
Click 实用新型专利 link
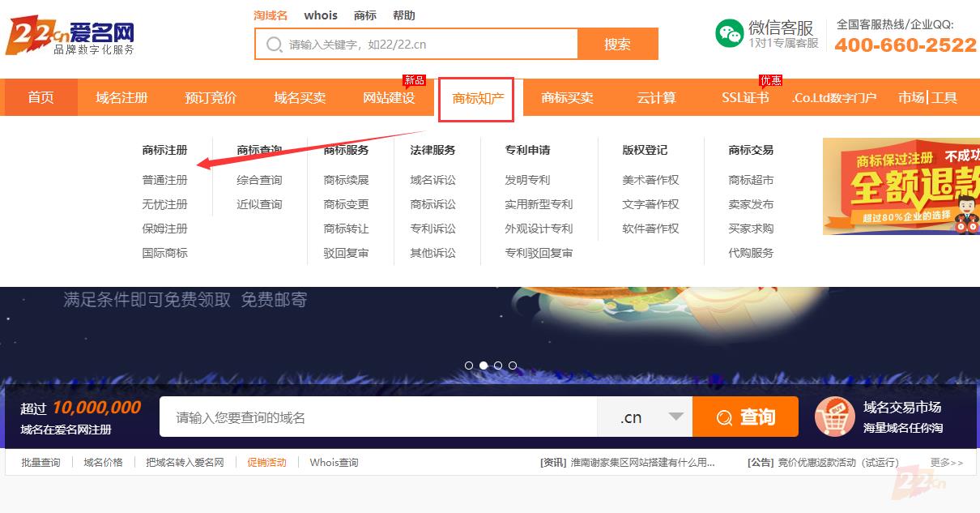539,204
